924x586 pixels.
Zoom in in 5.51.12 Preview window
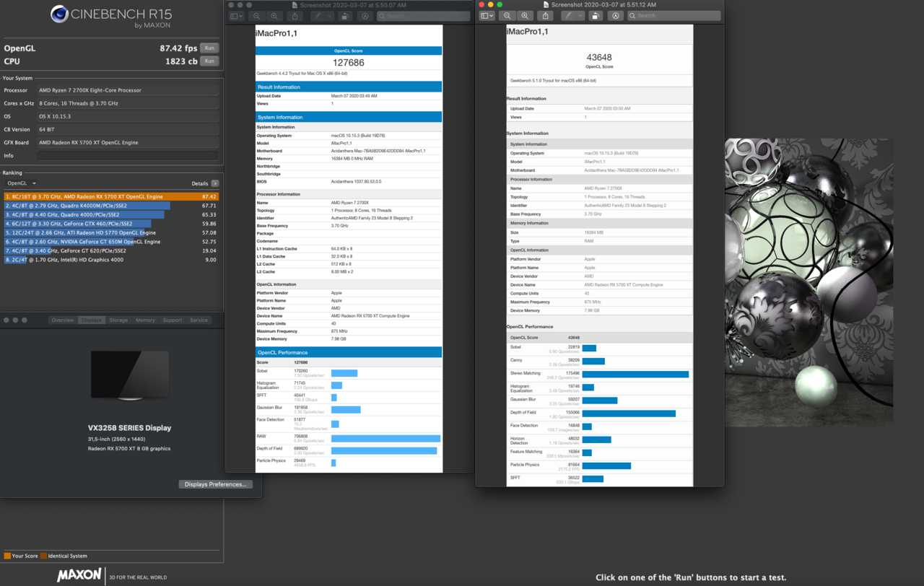coord(525,15)
